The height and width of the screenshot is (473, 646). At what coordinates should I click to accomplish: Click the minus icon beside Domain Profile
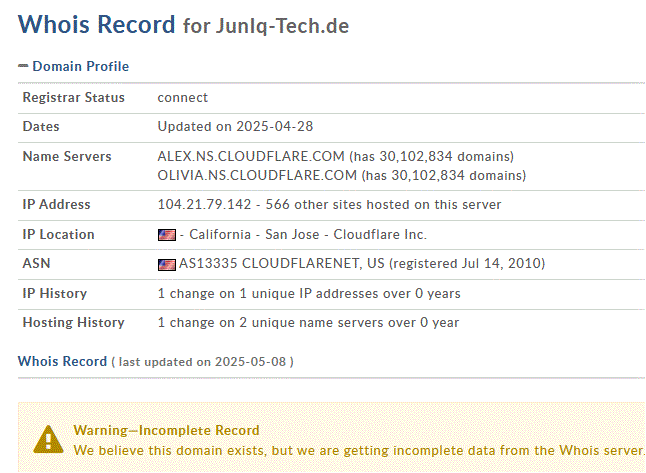tap(23, 66)
